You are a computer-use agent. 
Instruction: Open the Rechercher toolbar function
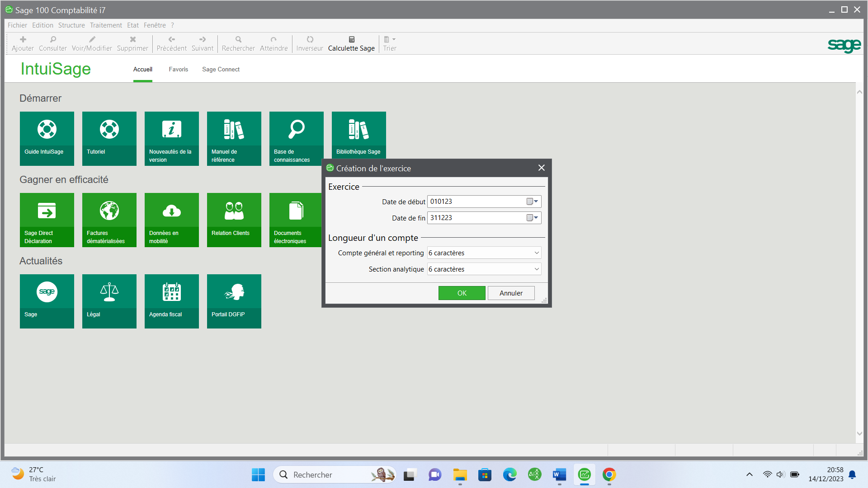[238, 43]
